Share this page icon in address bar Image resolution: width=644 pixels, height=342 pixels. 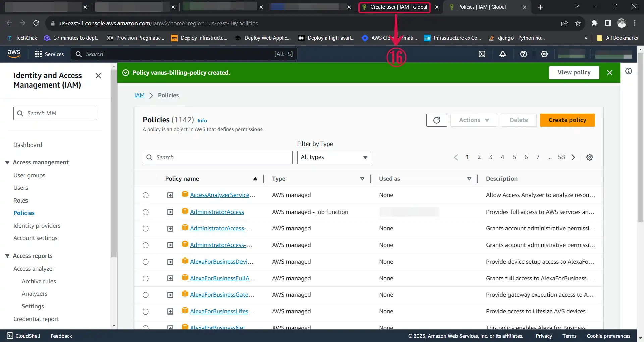[x=565, y=23]
